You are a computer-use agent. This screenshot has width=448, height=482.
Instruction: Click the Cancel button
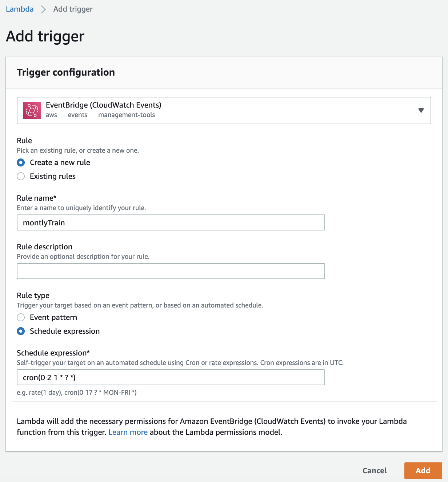point(375,471)
